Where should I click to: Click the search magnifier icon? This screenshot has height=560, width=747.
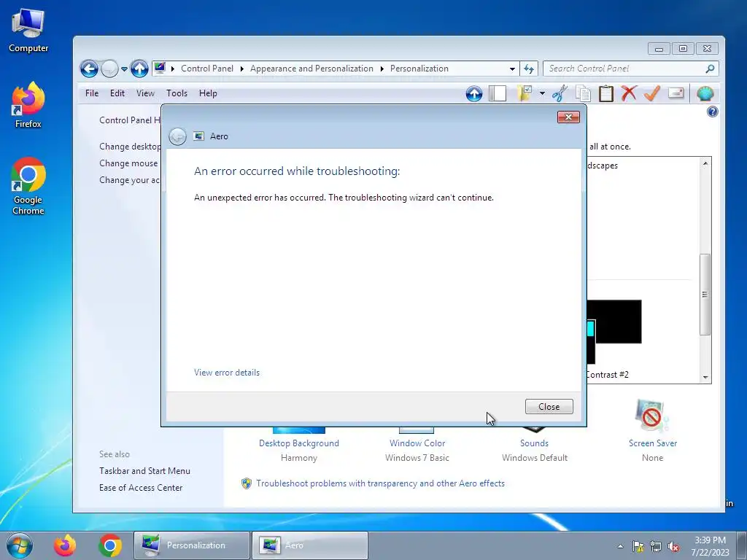click(710, 69)
